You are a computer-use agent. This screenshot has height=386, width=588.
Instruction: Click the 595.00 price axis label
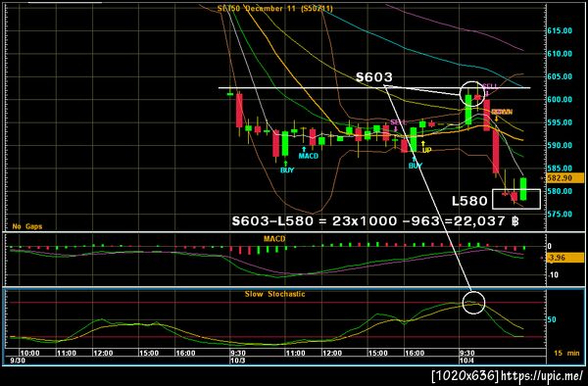[560, 122]
